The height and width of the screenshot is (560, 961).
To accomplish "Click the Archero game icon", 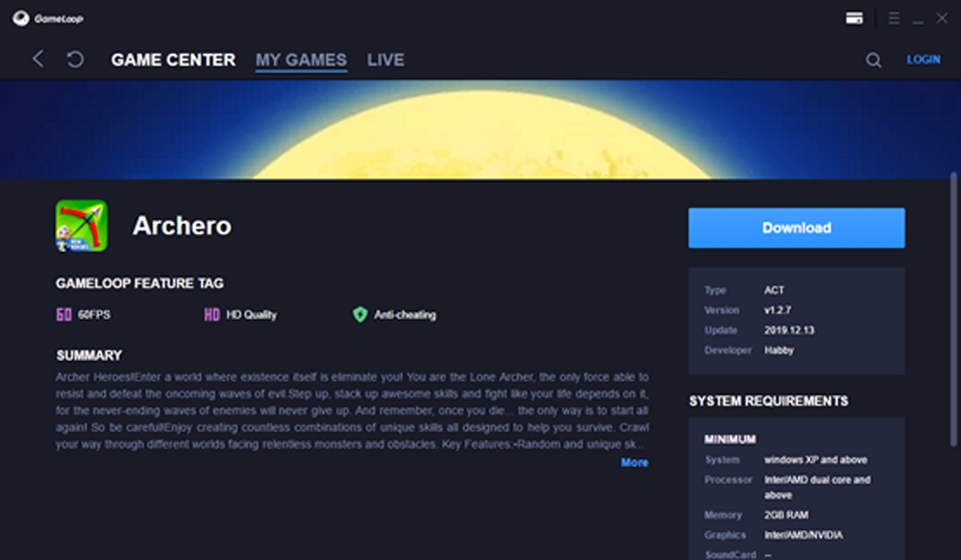I will coord(82,226).
